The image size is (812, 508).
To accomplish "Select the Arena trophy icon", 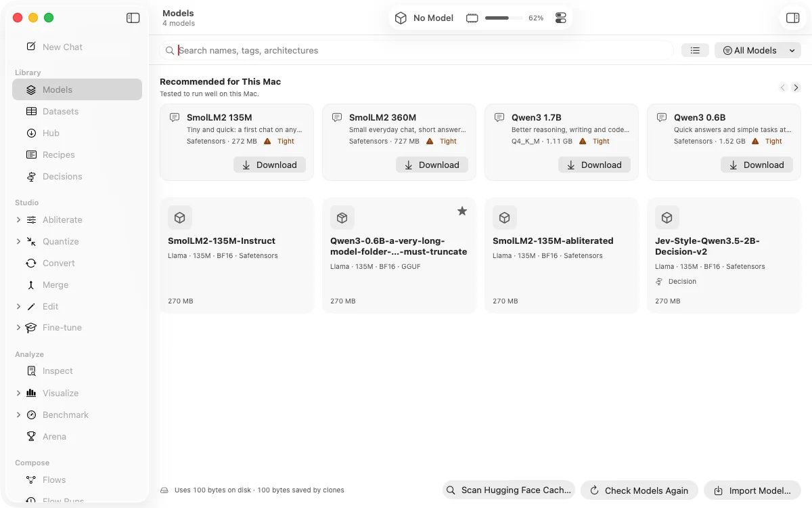I will tap(31, 437).
